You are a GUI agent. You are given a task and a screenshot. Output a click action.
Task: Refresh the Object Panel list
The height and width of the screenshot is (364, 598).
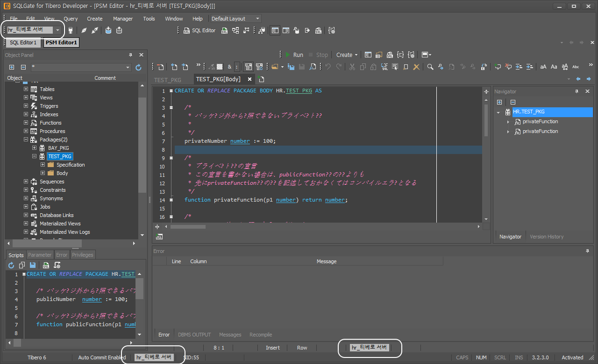[138, 67]
